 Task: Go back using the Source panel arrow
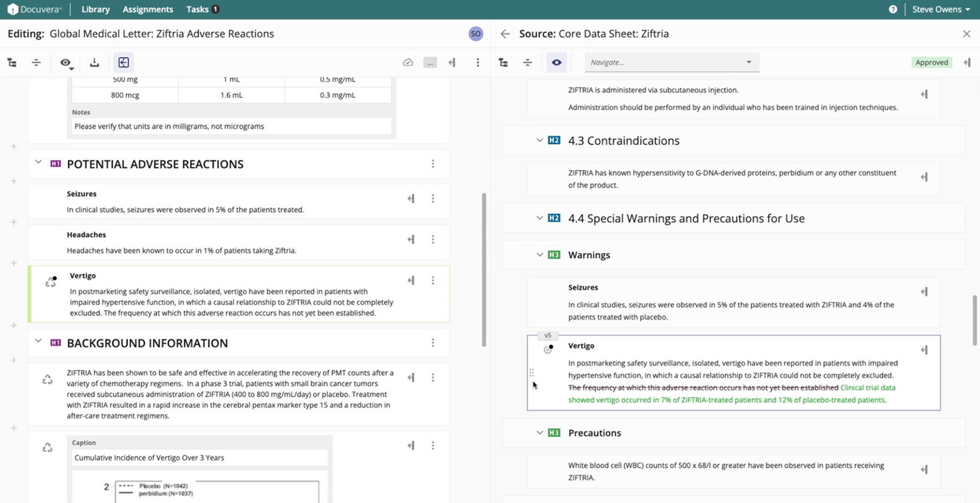[x=505, y=34]
